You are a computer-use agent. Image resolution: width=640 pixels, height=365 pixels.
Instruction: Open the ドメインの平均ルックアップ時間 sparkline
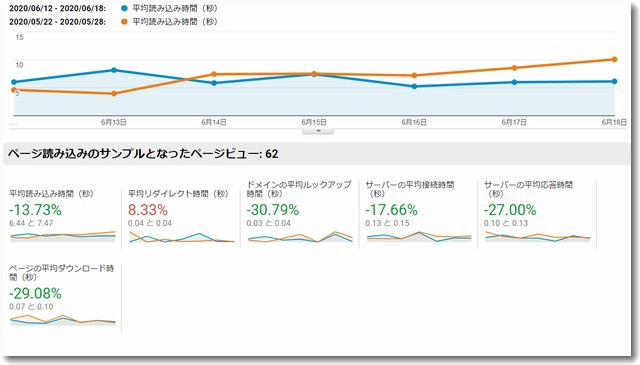[x=300, y=237]
